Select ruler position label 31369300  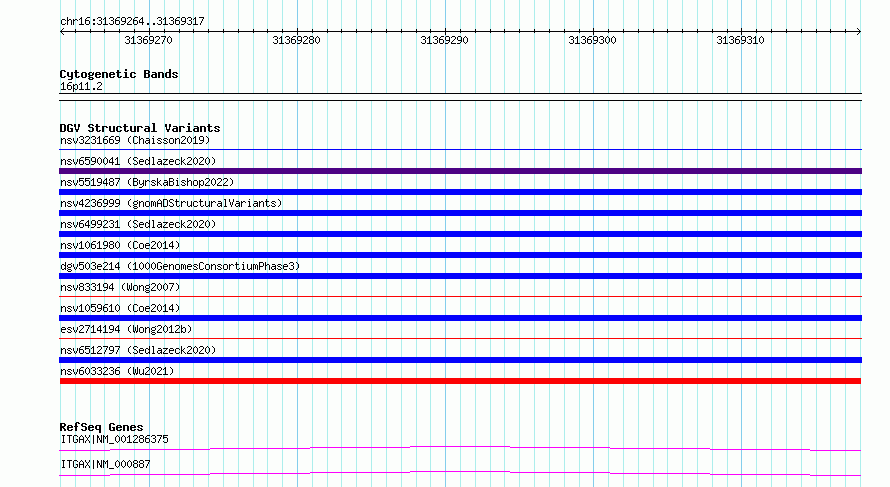click(592, 40)
